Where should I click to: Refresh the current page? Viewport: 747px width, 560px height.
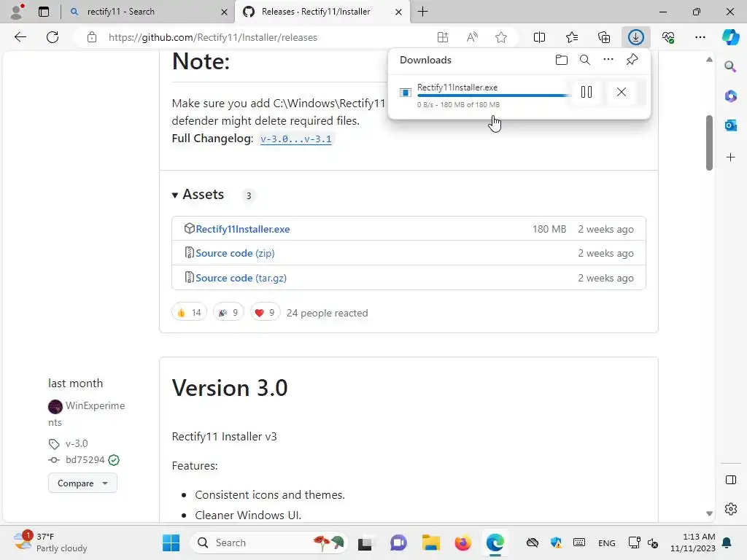[53, 37]
